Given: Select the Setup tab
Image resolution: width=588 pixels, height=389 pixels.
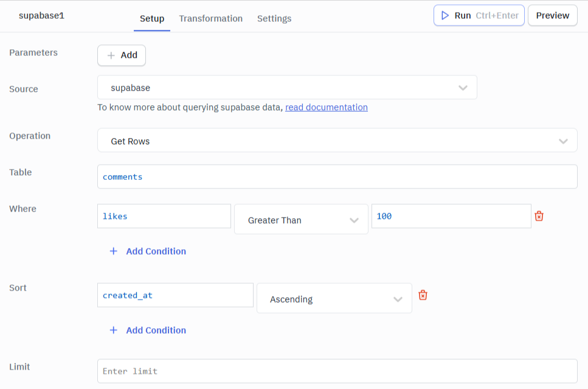Looking at the screenshot, I should (x=151, y=19).
